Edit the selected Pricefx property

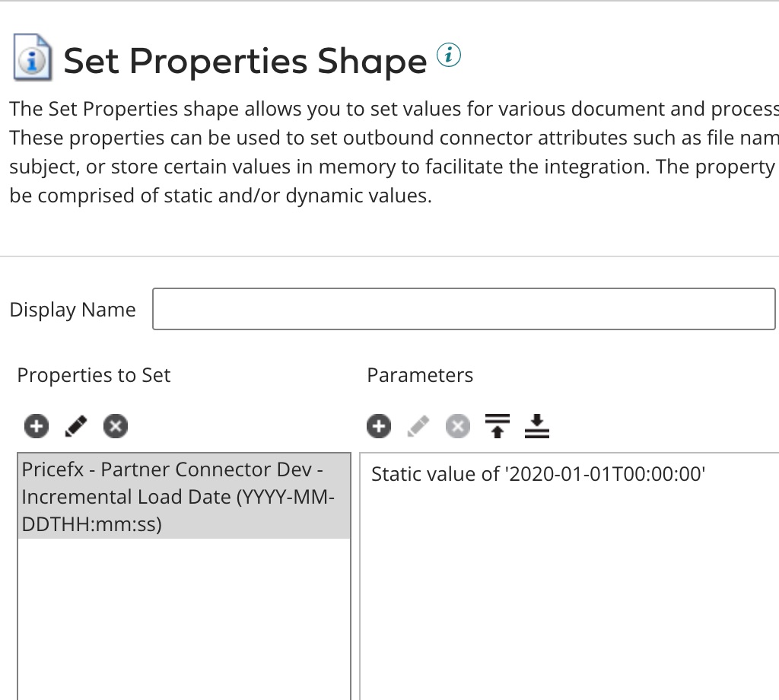coord(76,426)
